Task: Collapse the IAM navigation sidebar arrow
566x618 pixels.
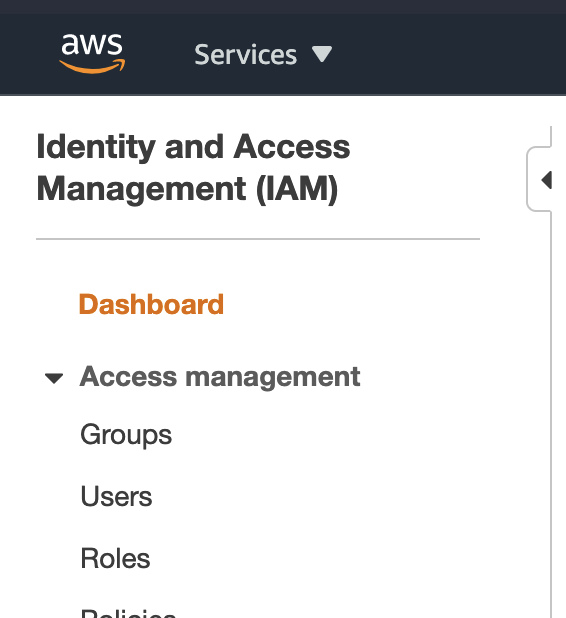Action: point(547,180)
